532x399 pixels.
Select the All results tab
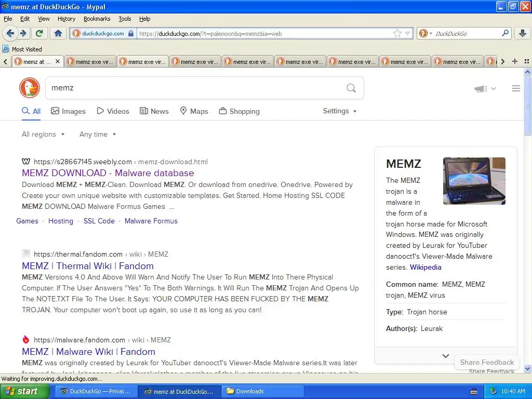(31, 111)
